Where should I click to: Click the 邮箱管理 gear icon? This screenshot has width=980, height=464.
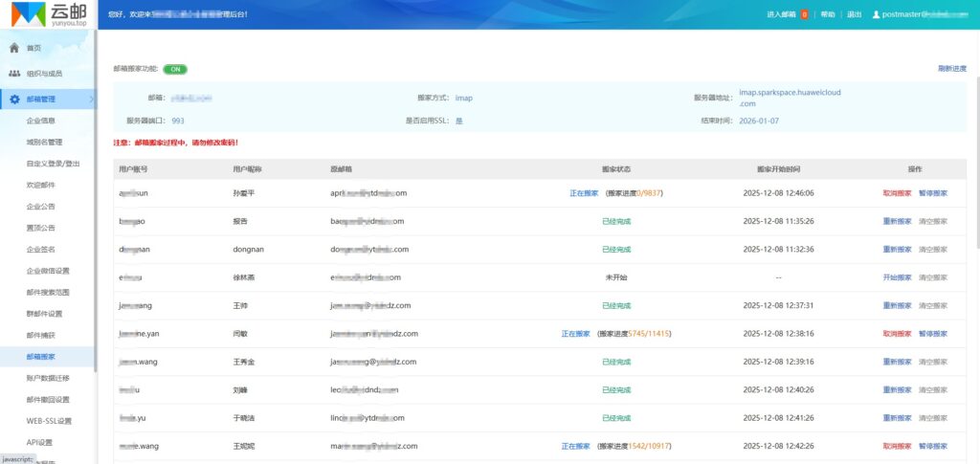click(x=14, y=99)
